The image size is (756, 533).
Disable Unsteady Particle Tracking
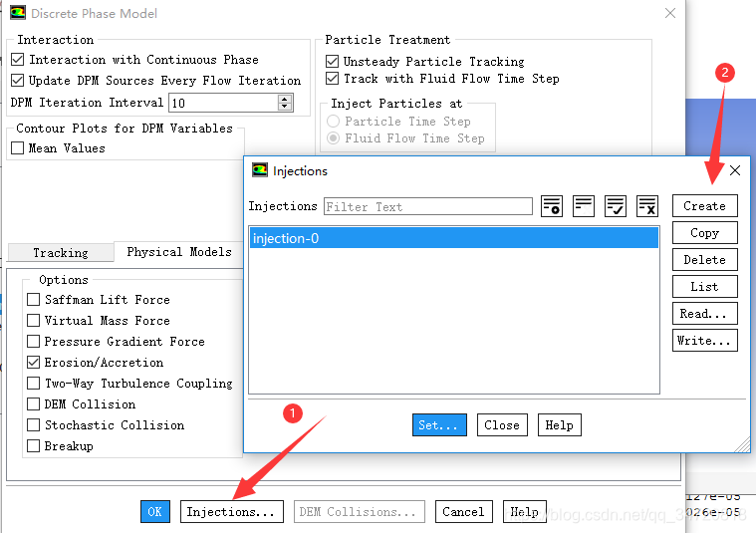coord(332,61)
